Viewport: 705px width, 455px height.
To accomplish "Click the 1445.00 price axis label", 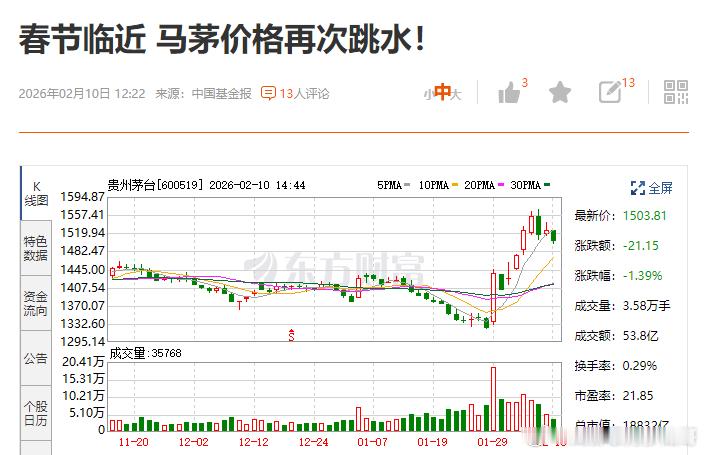I will [82, 269].
